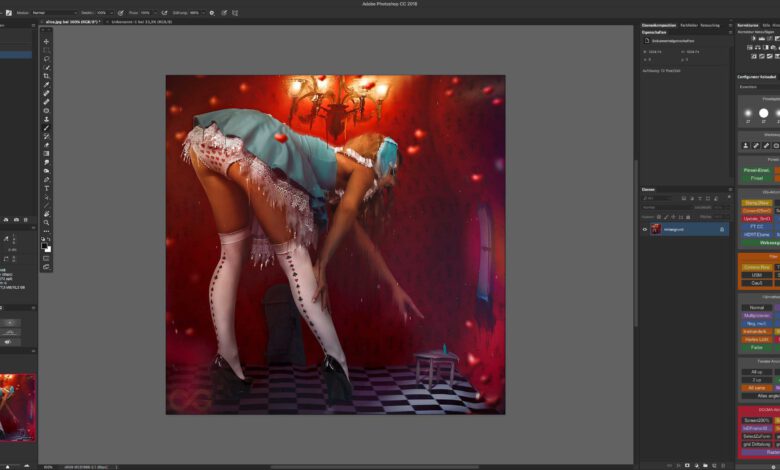This screenshot has height=470, width=780.
Task: Select the Horizontal Type tool
Action: [x=46, y=188]
